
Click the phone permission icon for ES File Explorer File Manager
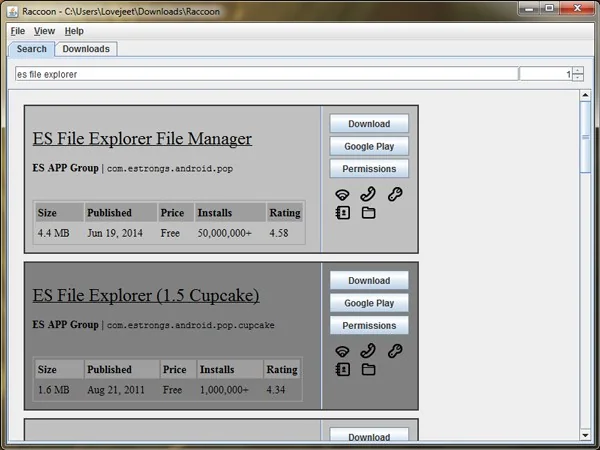click(368, 194)
